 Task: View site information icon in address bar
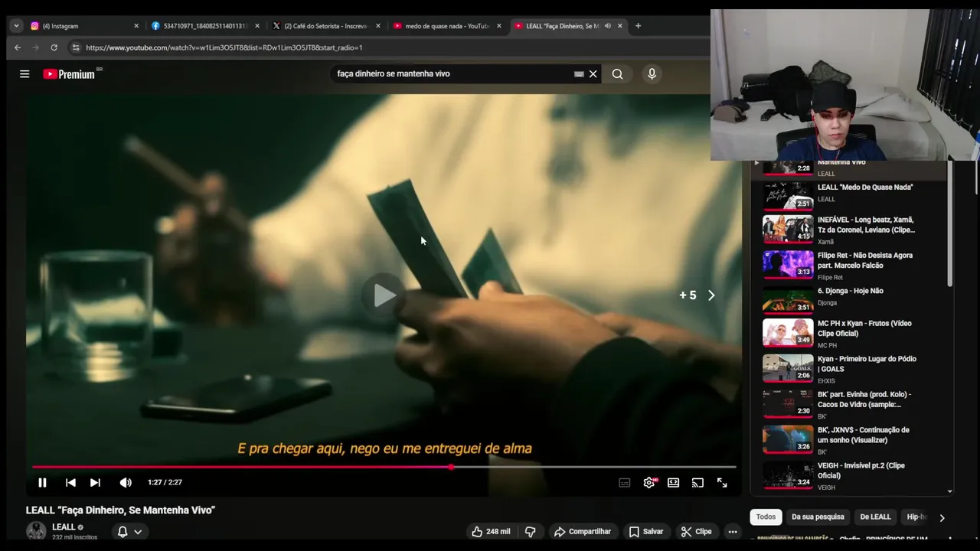[x=75, y=47]
